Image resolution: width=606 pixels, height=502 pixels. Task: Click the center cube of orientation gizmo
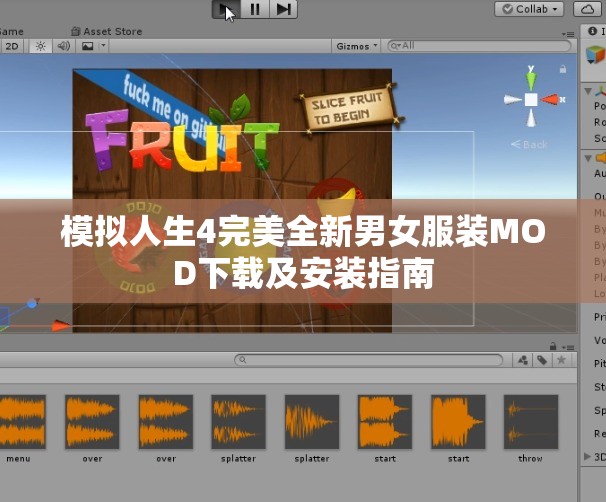(531, 100)
